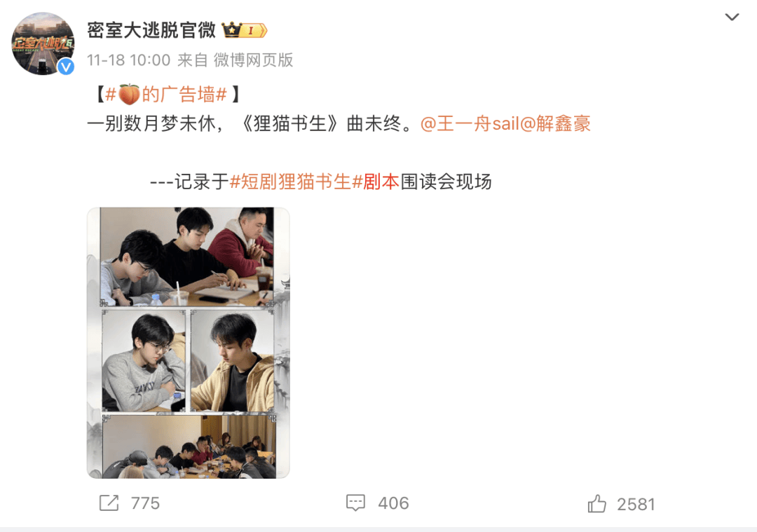Image resolution: width=757 pixels, height=532 pixels.
Task: Open @解鑫豪 mention profile
Action: tap(555, 123)
